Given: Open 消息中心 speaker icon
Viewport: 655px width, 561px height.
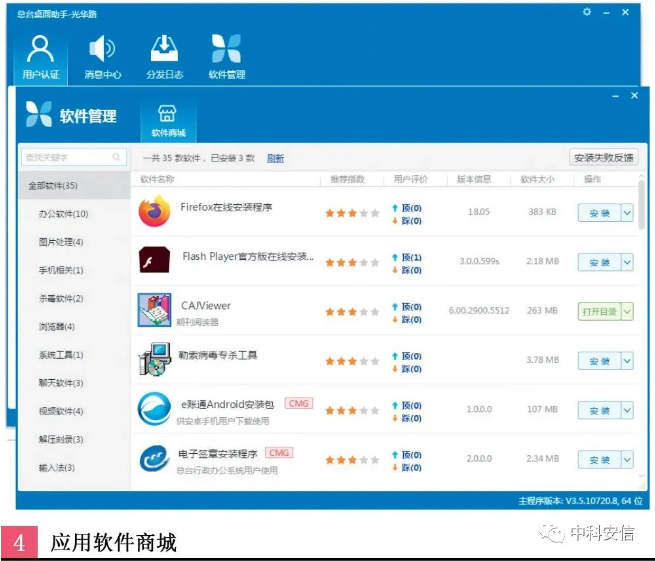Looking at the screenshot, I should 102,49.
